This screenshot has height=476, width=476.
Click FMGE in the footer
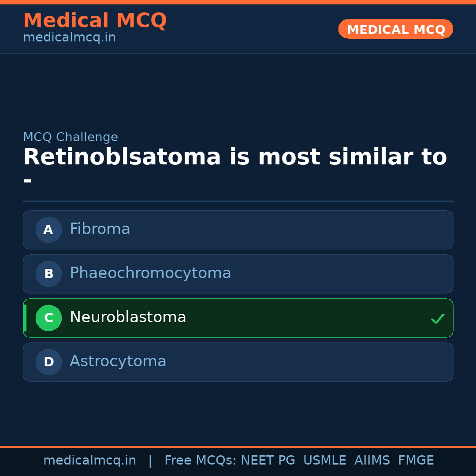pos(416,461)
